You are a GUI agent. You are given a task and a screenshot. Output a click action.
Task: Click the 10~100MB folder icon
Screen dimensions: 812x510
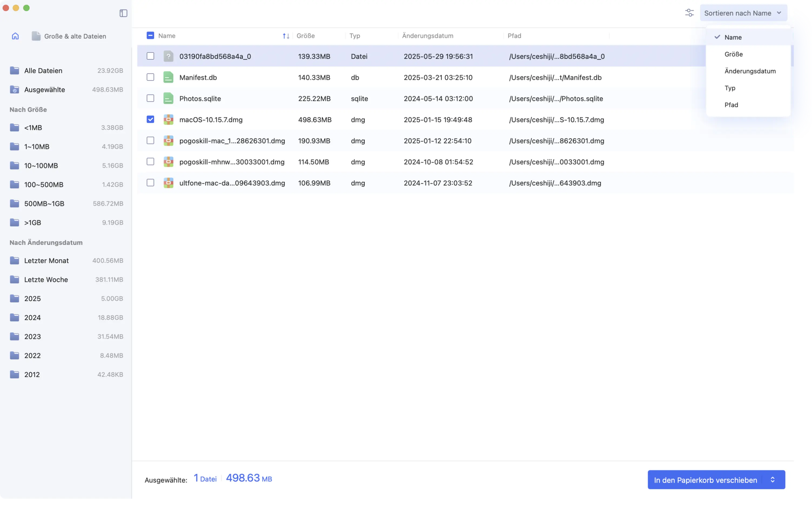pyautogui.click(x=15, y=165)
